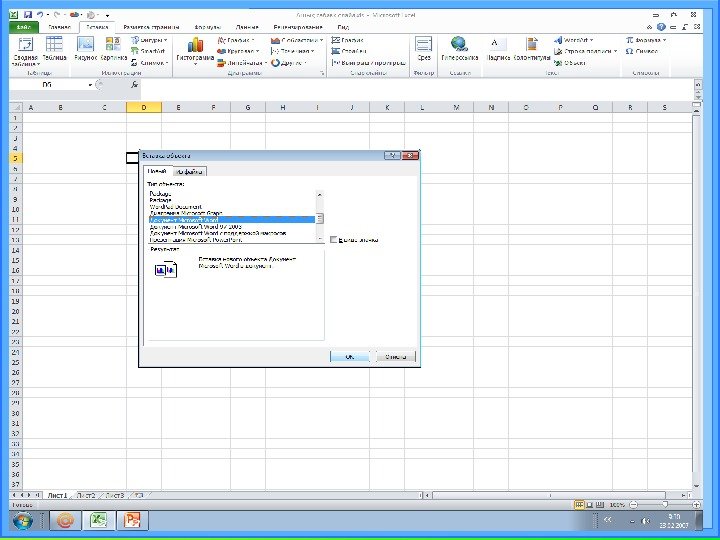720x540 pixels.
Task: Click the Объект icon in Text group
Action: [x=569, y=63]
